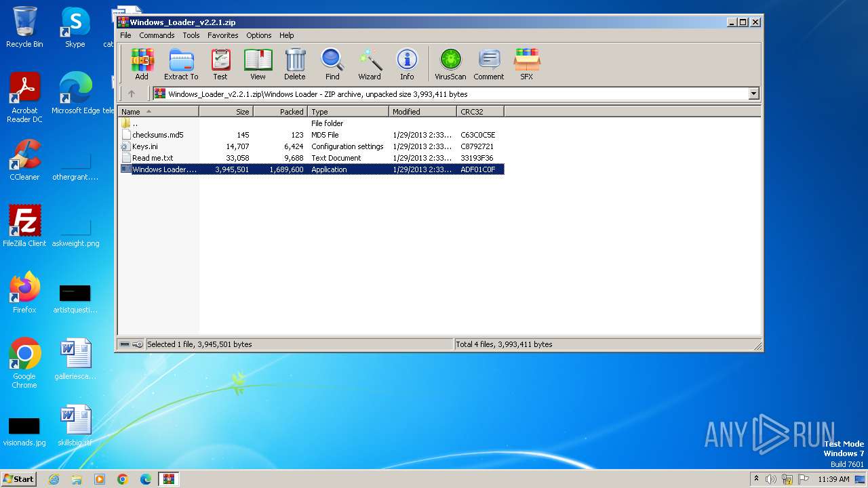Image resolution: width=868 pixels, height=488 pixels.
Task: Open Microsoft Edge desktop shortcut
Action: tap(75, 94)
